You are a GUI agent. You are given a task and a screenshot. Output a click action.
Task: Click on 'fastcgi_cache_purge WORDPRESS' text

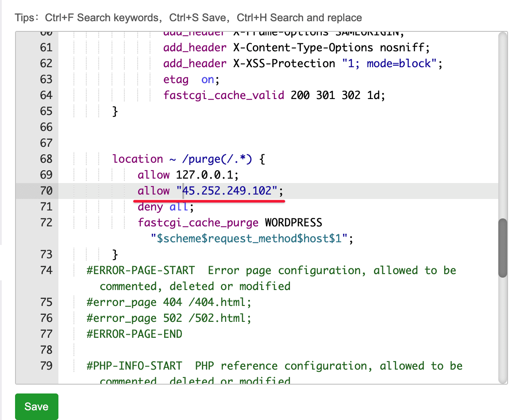coord(230,223)
